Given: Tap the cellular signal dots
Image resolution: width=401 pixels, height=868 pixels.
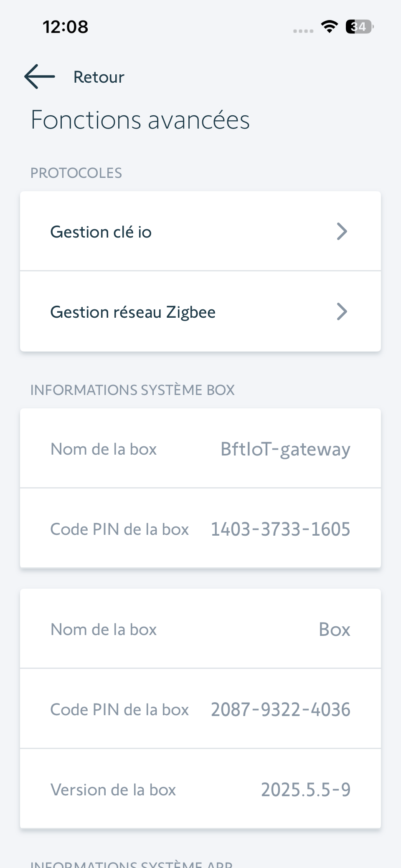Looking at the screenshot, I should tap(303, 31).
